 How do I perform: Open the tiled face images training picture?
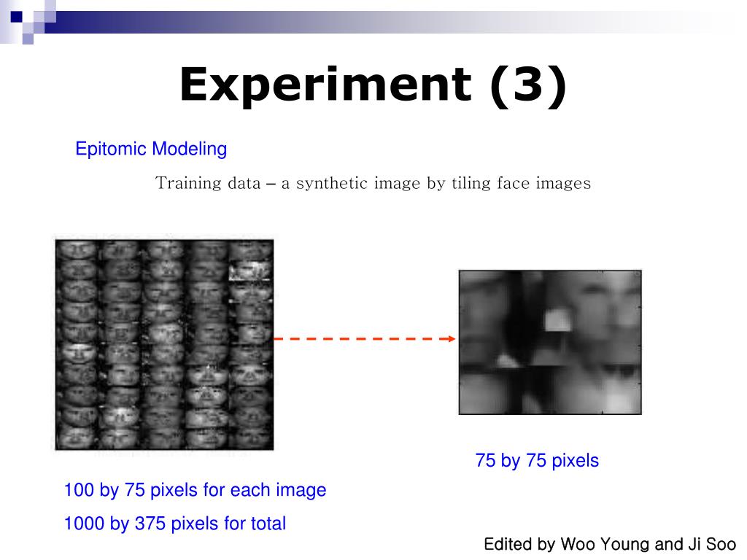(x=164, y=345)
